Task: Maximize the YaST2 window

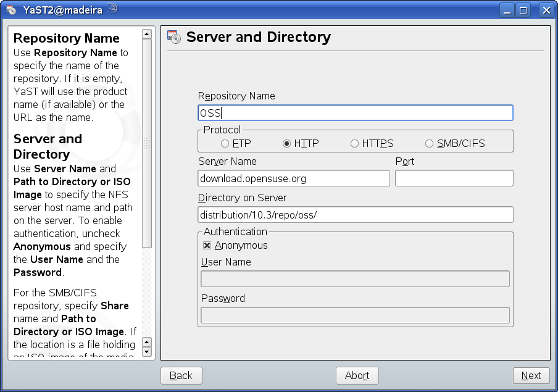Action: 523,10
